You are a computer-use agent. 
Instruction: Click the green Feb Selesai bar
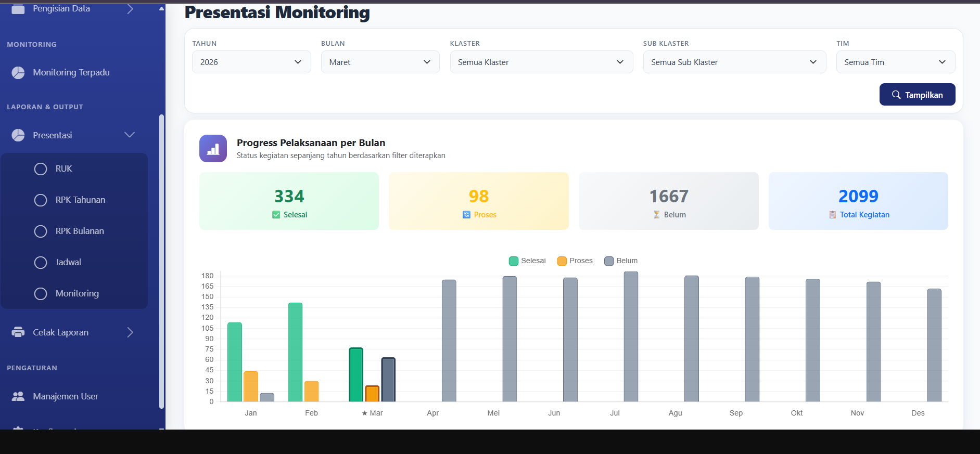click(x=295, y=352)
